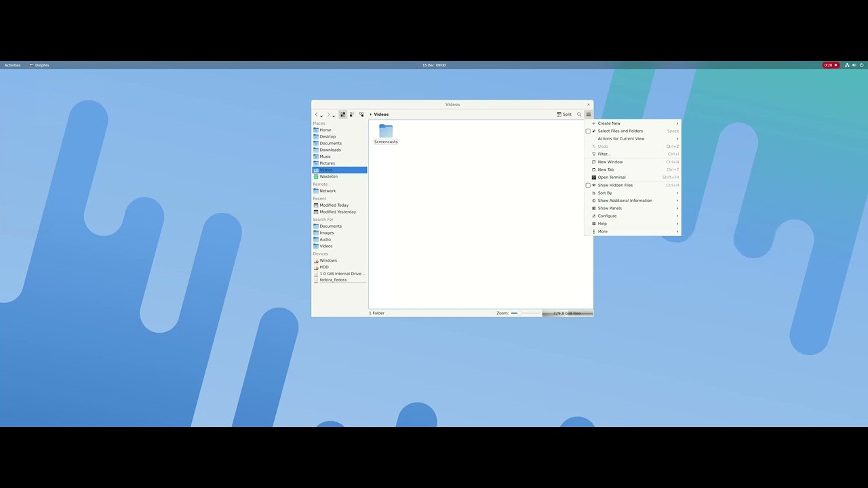Viewport: 868px width, 488px height.
Task: Click the Split view button
Action: (x=564, y=115)
